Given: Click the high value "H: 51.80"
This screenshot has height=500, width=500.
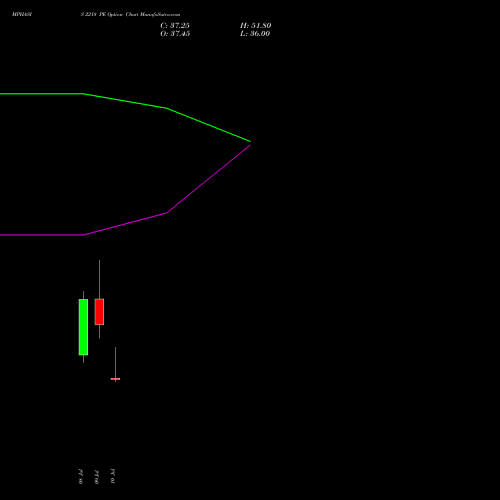Looking at the screenshot, I should 255,26.
